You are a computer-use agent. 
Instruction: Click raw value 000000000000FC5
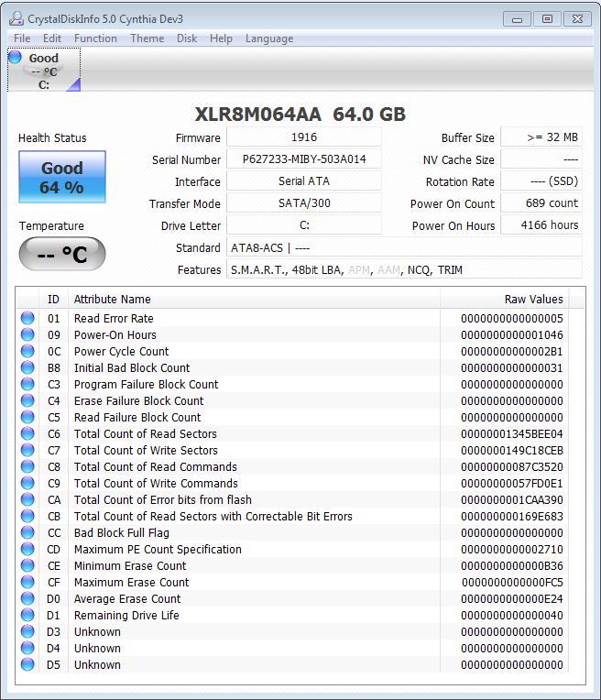[513, 582]
